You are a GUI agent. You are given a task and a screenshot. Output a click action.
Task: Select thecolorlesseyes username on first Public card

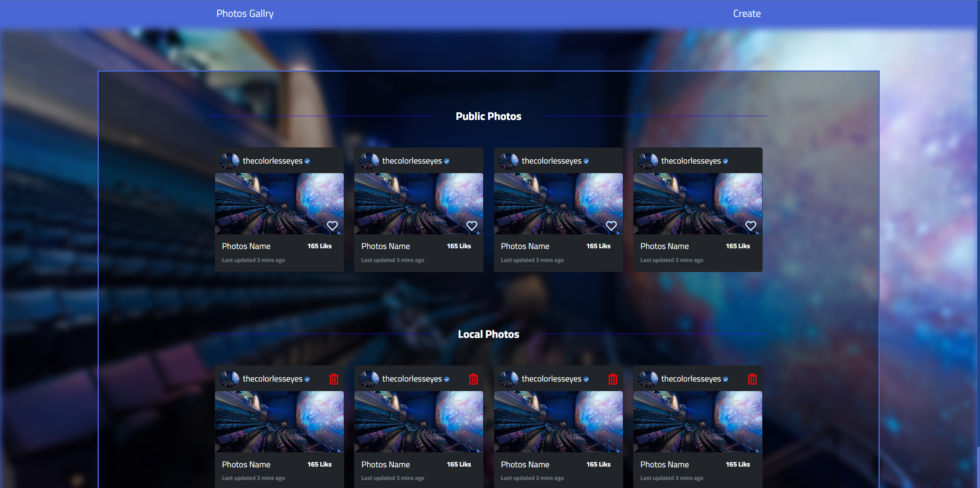273,161
